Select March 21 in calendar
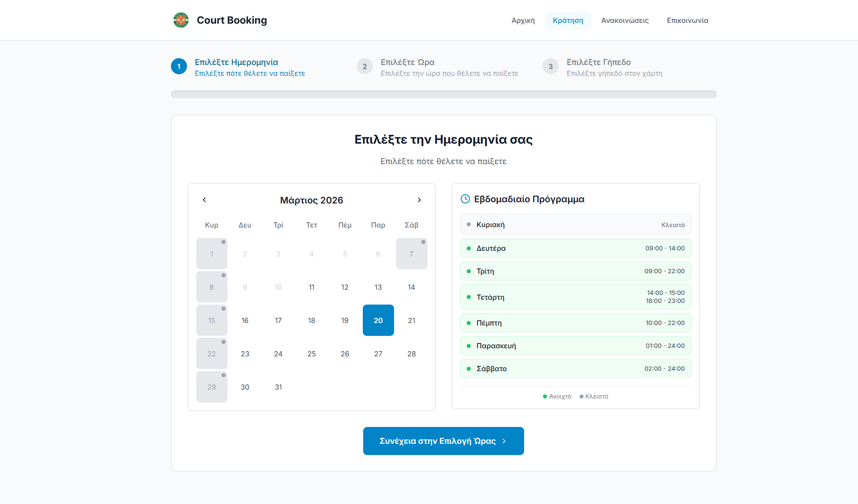Viewport: 858px width, 504px height. point(411,320)
